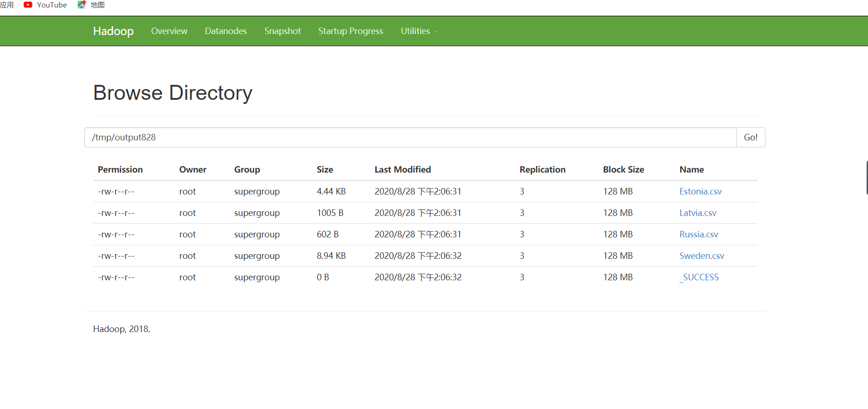Click the Last Modified column header
Screen dimensions: 868x409
pos(403,169)
